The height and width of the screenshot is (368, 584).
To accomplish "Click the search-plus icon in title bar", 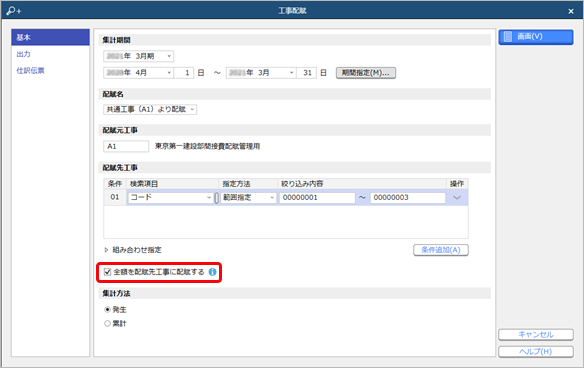I will (13, 10).
